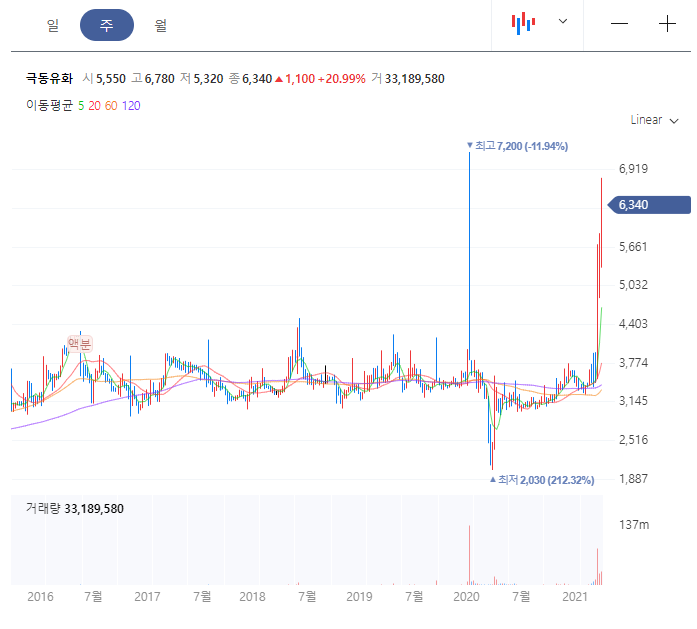Click the 2020 label on time axis
This screenshot has width=697, height=629.
click(466, 597)
